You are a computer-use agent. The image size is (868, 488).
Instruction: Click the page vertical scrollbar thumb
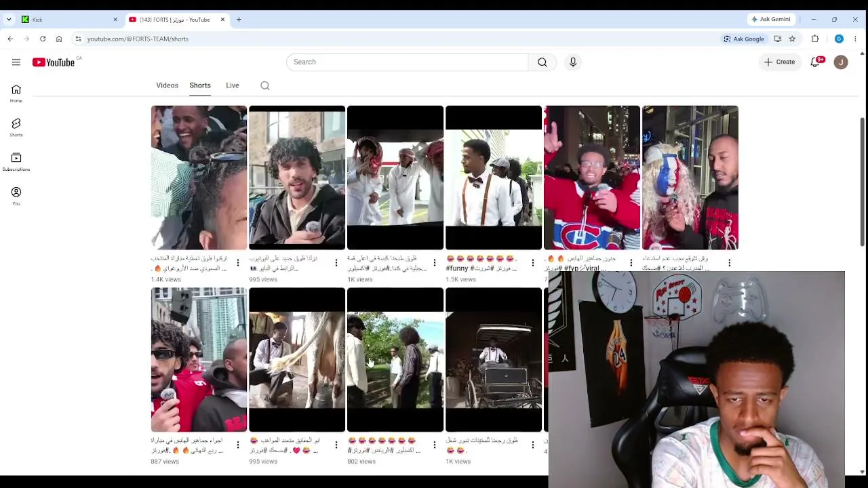pyautogui.click(x=863, y=182)
